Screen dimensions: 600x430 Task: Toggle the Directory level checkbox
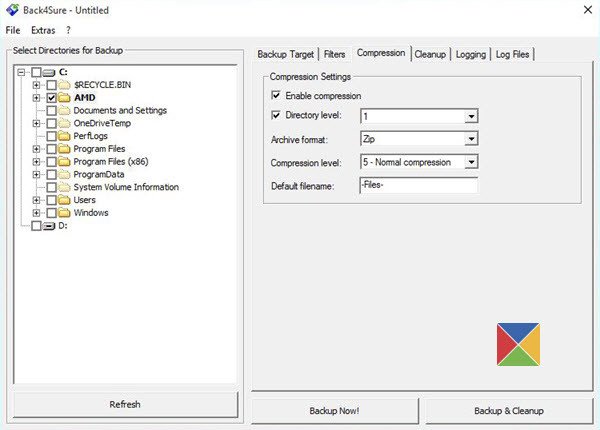coord(276,115)
